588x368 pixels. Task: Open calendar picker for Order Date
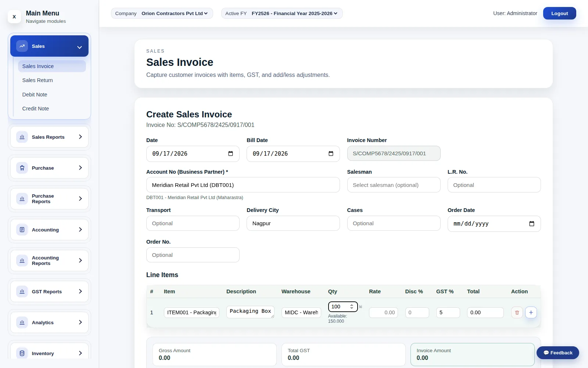tap(531, 224)
